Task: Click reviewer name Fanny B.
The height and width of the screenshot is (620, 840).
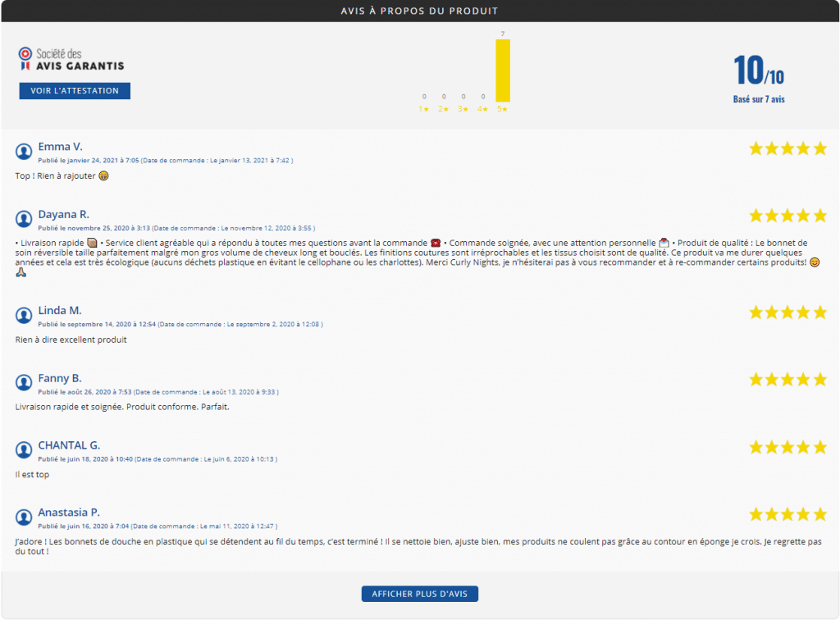Action: (x=60, y=378)
